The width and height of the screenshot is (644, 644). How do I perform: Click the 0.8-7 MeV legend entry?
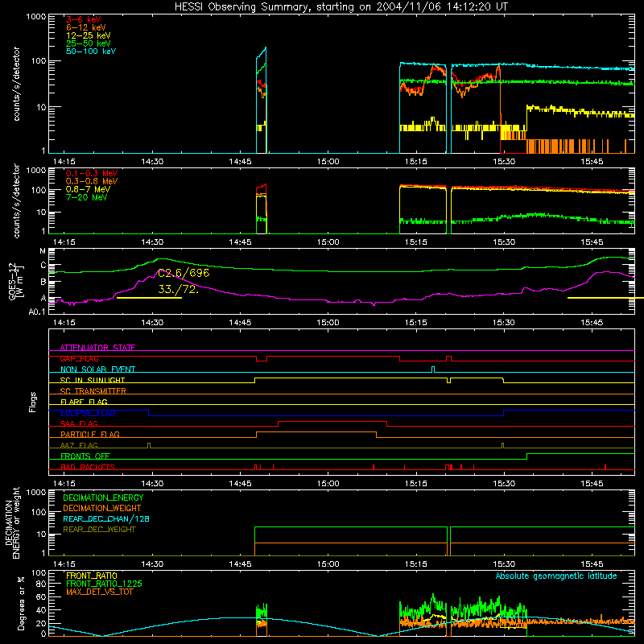(88, 189)
